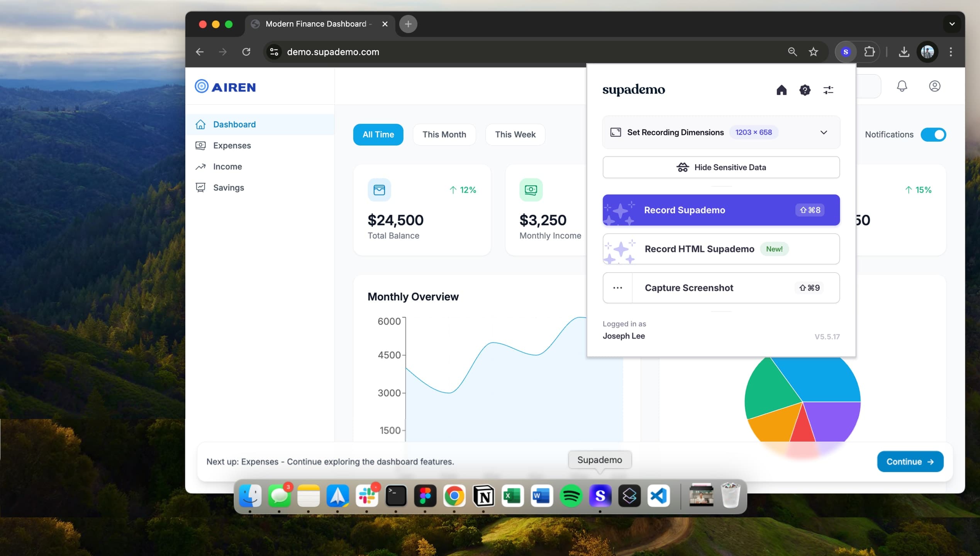This screenshot has width=980, height=556.
Task: Open Supademo home icon in popup
Action: click(781, 90)
